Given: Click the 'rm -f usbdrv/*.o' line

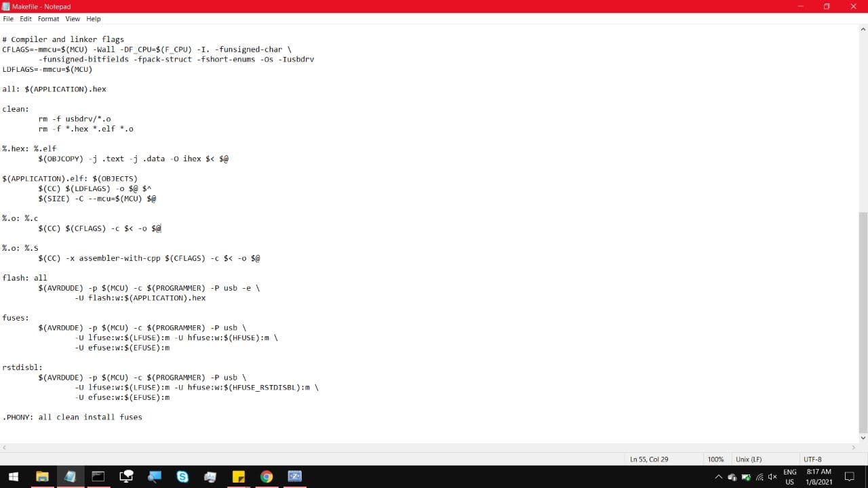Looking at the screenshot, I should (75, 119).
